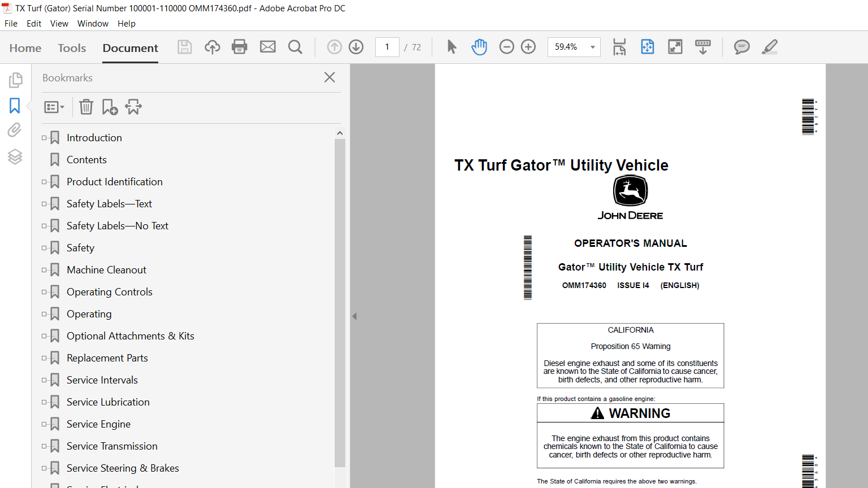This screenshot has height=488, width=868.
Task: Click the Read mode keyboard-arrow icon
Action: pyautogui.click(x=703, y=47)
